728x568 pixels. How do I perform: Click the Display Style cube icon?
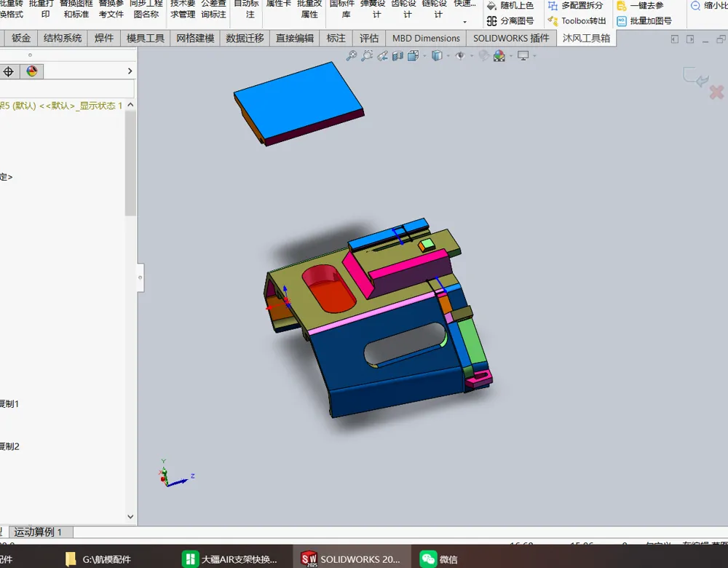(437, 56)
